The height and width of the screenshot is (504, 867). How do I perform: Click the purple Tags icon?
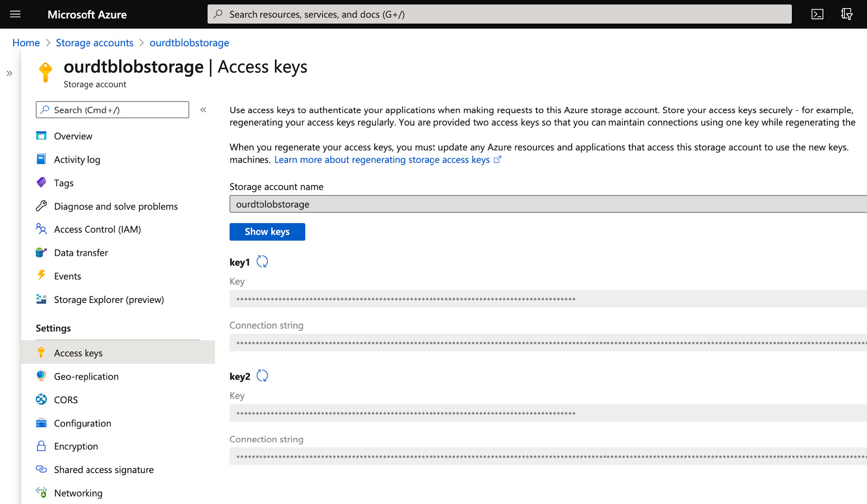pyautogui.click(x=41, y=182)
